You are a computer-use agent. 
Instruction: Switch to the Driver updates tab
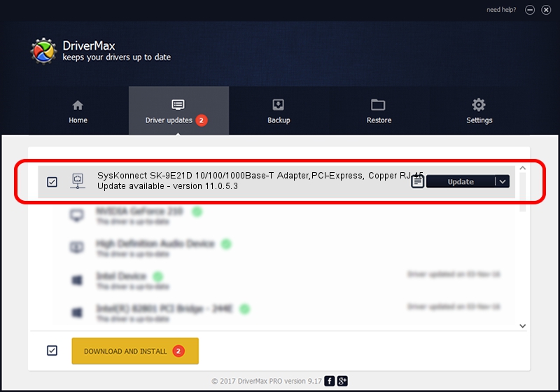coord(178,111)
